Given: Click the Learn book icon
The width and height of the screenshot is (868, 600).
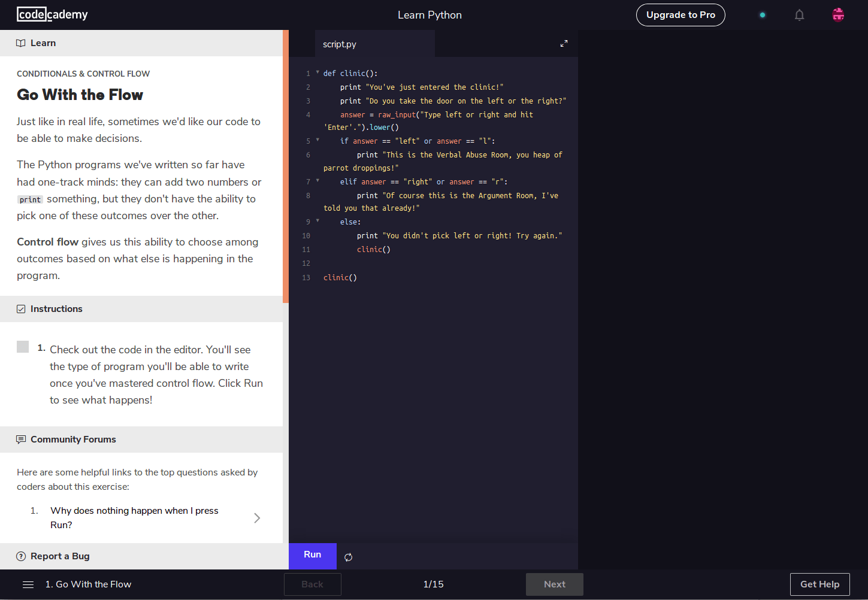Looking at the screenshot, I should pyautogui.click(x=21, y=43).
